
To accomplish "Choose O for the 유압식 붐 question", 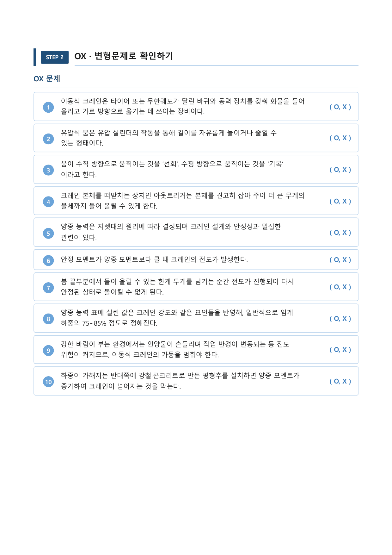I will [x=336, y=138].
